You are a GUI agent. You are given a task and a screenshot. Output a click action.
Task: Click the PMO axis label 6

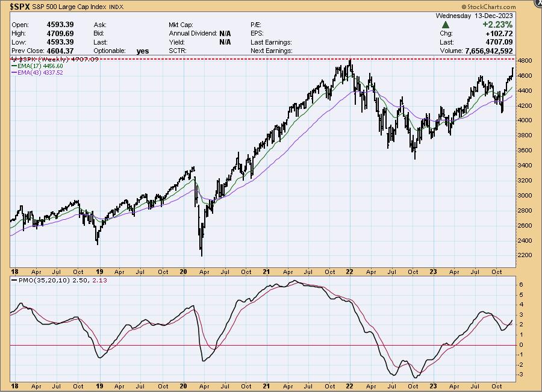[522, 285]
